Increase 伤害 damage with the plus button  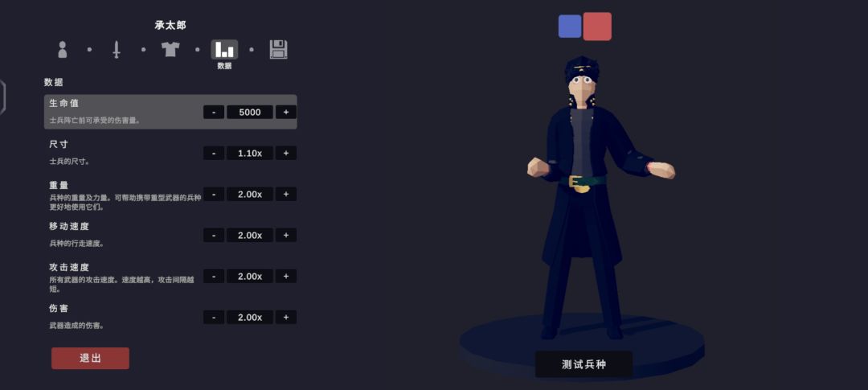285,317
